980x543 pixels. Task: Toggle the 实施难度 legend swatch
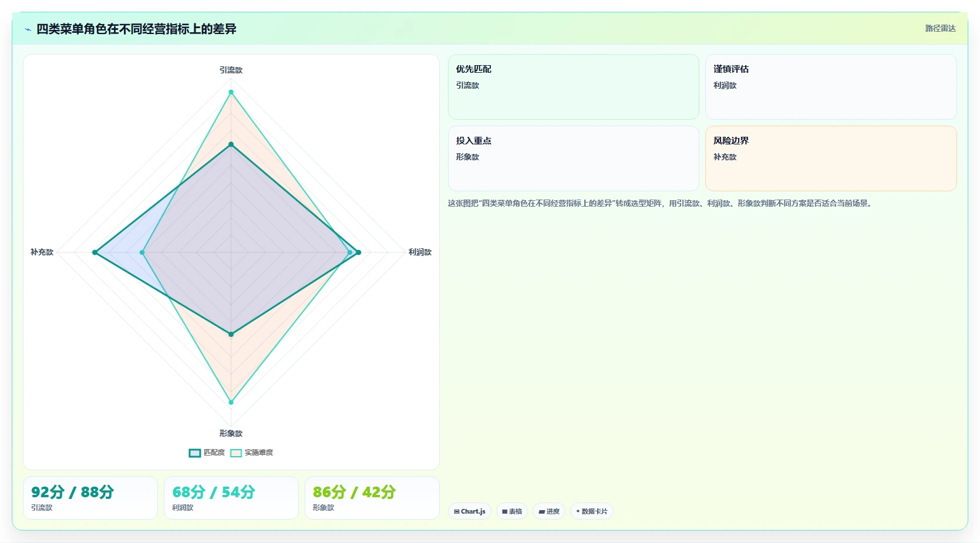coord(236,453)
